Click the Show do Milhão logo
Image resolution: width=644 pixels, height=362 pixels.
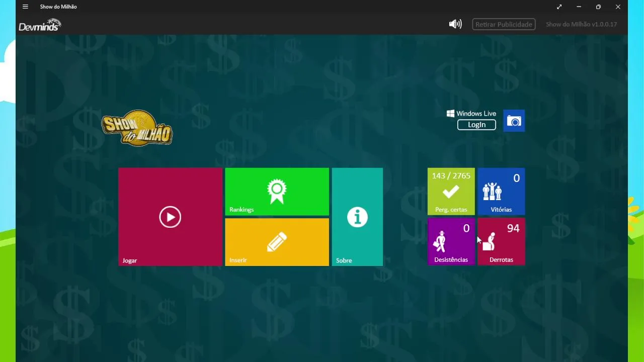point(137,129)
